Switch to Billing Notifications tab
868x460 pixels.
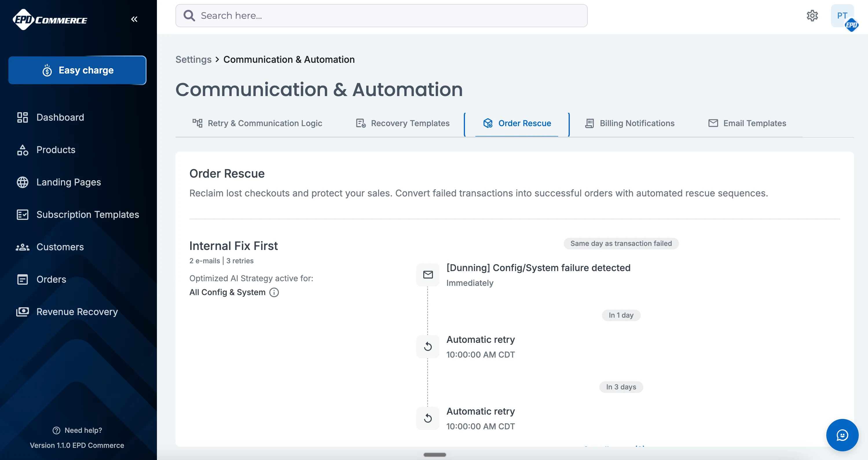(629, 123)
